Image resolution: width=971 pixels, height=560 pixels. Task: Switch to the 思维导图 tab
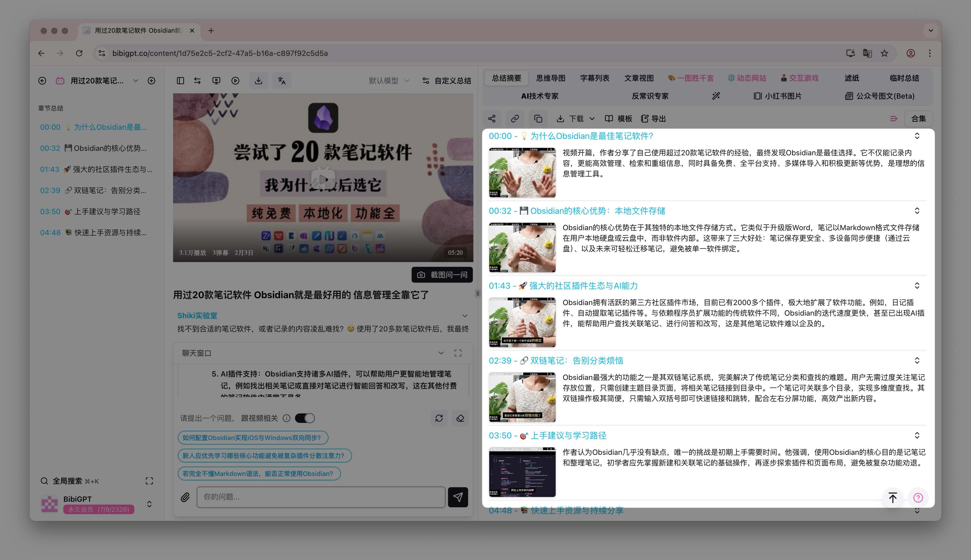click(x=551, y=78)
